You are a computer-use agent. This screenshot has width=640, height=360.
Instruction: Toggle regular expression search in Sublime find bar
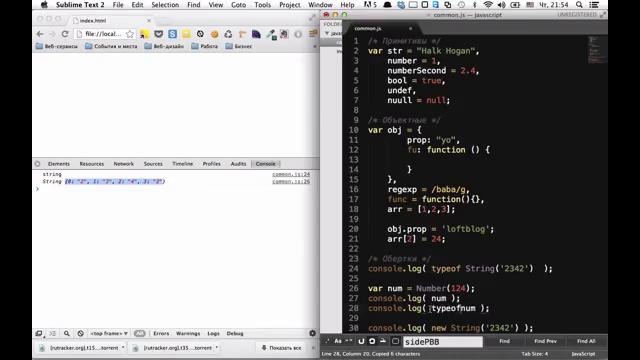point(327,341)
